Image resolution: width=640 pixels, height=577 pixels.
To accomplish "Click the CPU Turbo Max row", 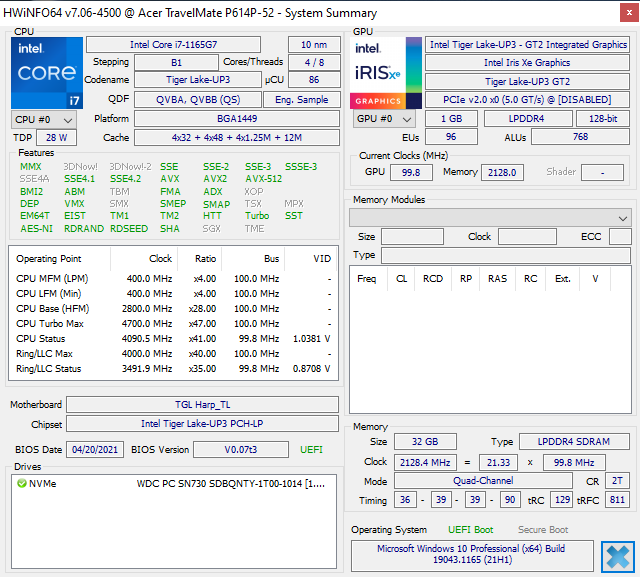I will click(173, 324).
